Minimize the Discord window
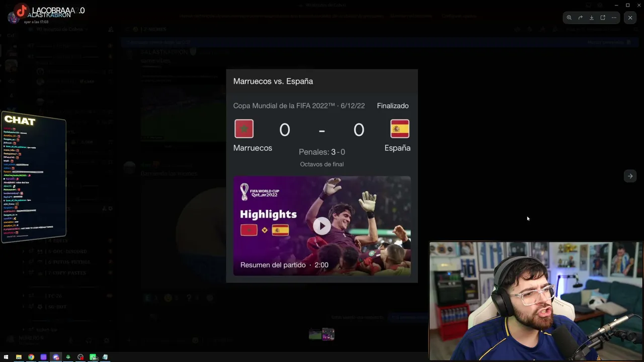Image resolution: width=644 pixels, height=362 pixels. tap(616, 5)
